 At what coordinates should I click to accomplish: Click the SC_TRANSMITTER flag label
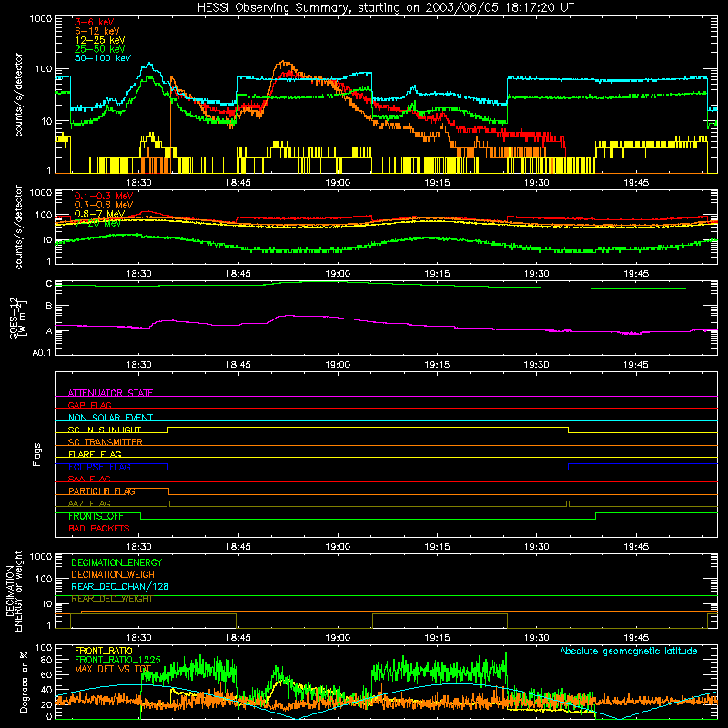[106, 442]
